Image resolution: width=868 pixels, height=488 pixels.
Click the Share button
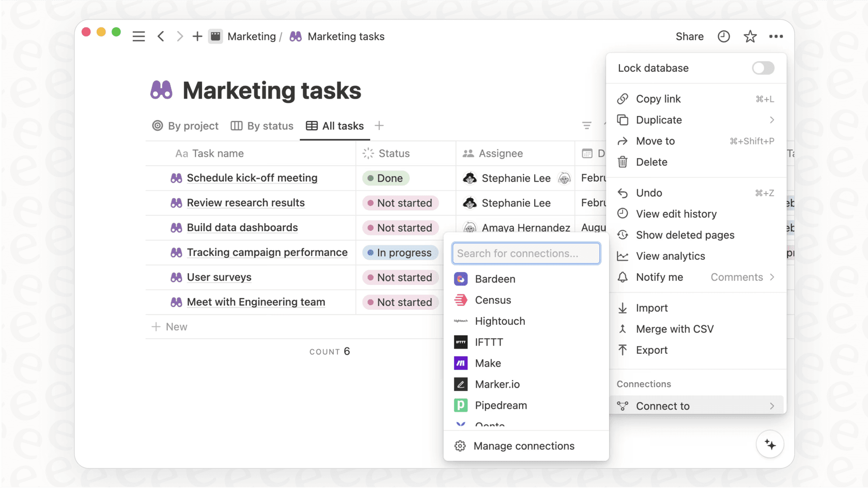point(689,36)
